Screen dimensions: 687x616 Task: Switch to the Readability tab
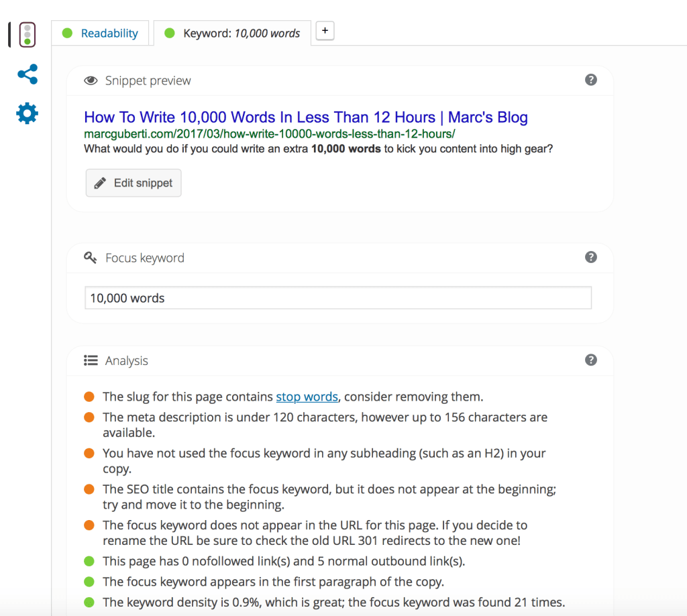tap(109, 32)
